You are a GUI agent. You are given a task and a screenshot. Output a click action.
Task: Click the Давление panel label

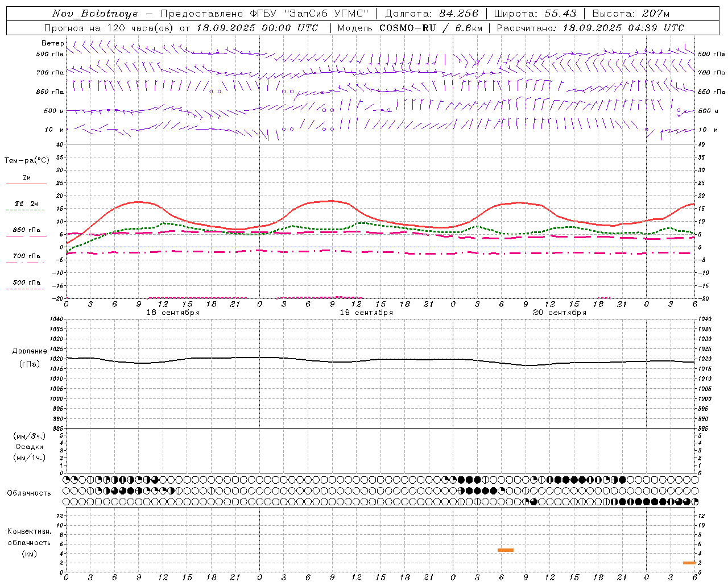pos(30,351)
